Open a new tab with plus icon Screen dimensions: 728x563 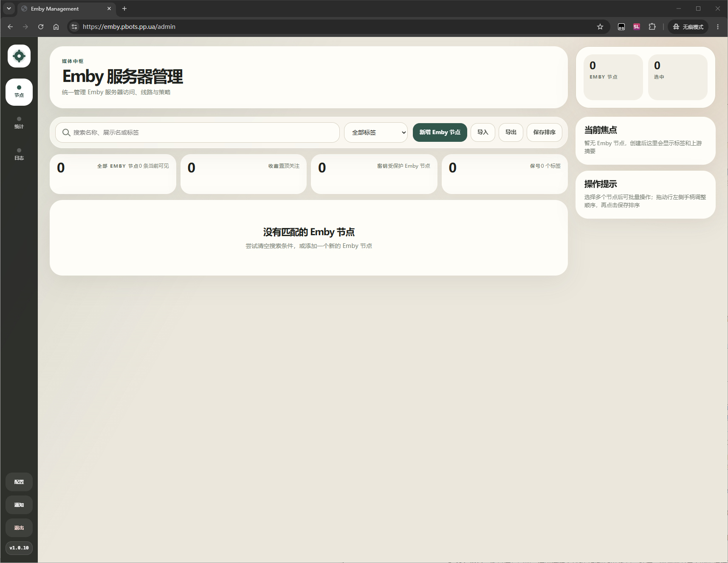tap(124, 8)
